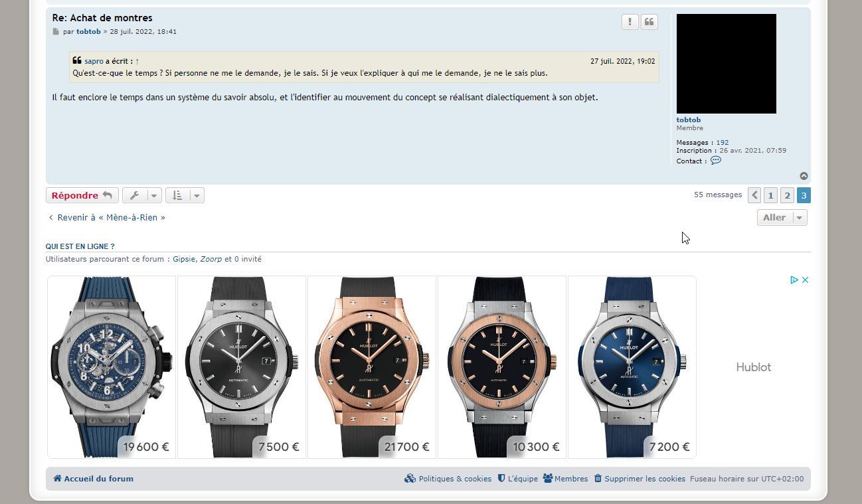Click 'Fuseau horaire sur UTC+02:00' text
The image size is (862, 504).
(746, 479)
